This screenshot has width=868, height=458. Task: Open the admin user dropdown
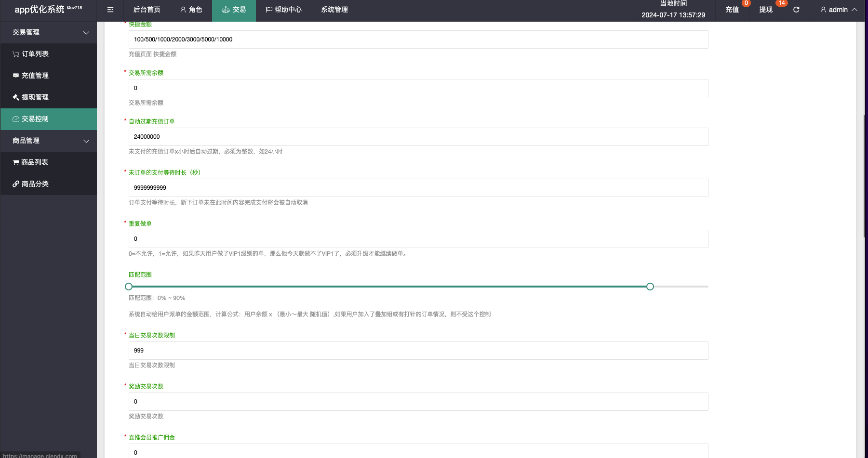[838, 10]
